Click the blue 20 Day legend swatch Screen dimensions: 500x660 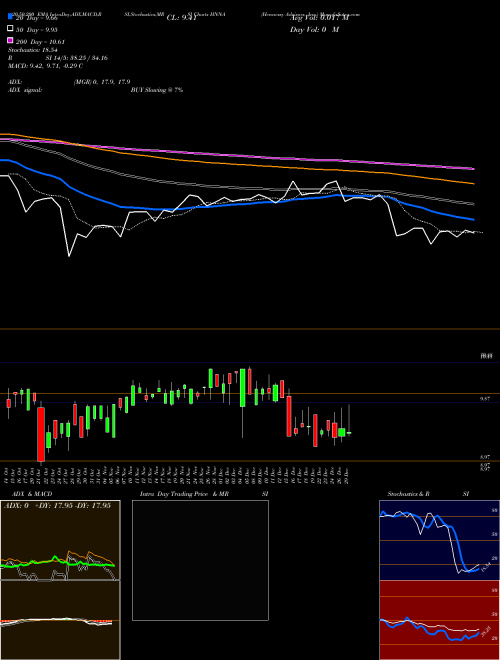[x=11, y=16]
